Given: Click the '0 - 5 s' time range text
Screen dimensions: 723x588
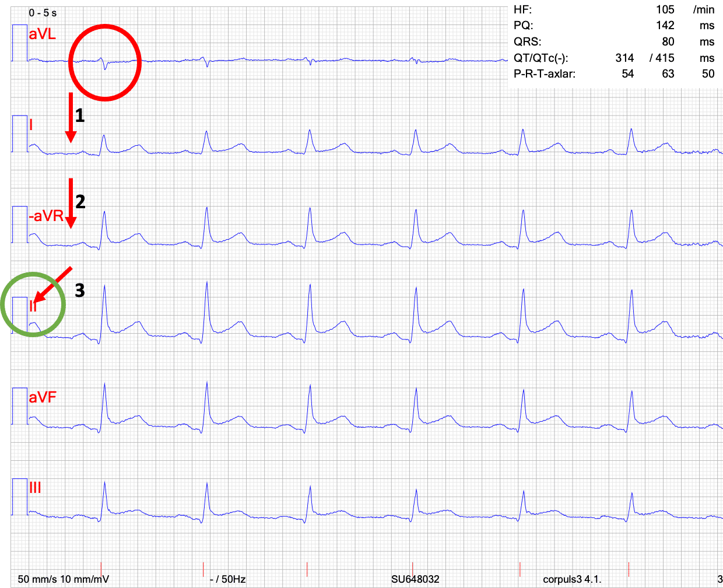Looking at the screenshot, I should pos(43,13).
